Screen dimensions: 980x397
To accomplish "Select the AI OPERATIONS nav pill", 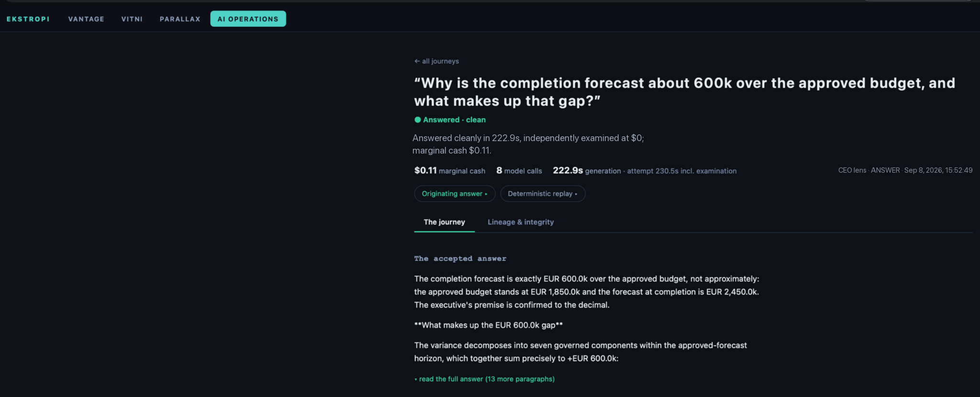I will pyautogui.click(x=248, y=19).
